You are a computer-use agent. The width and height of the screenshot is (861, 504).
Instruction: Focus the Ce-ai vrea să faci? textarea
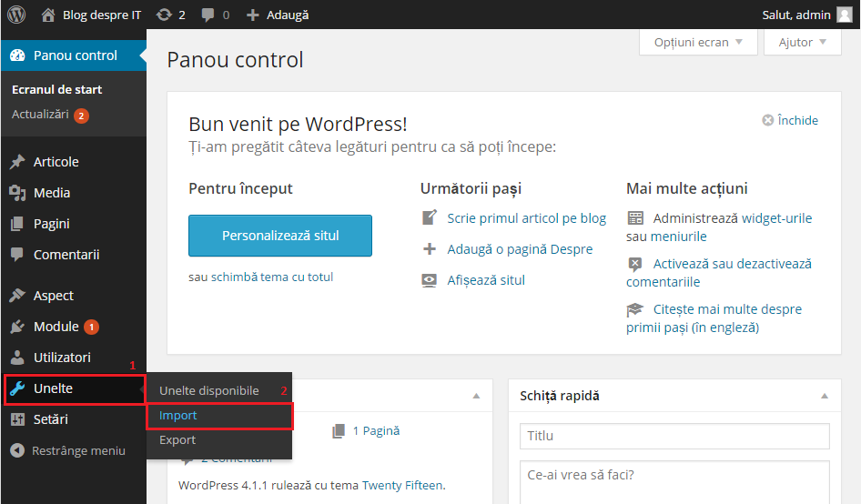click(x=674, y=482)
